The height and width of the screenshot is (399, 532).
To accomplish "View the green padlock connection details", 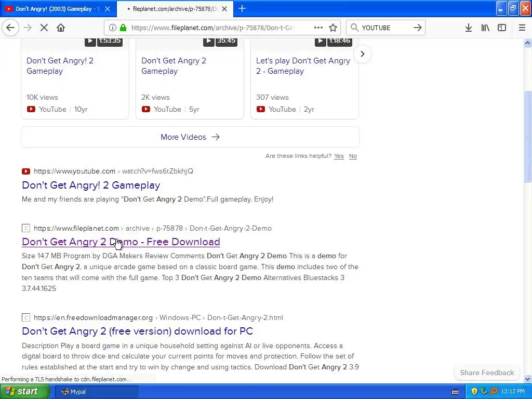I will pos(124,28).
